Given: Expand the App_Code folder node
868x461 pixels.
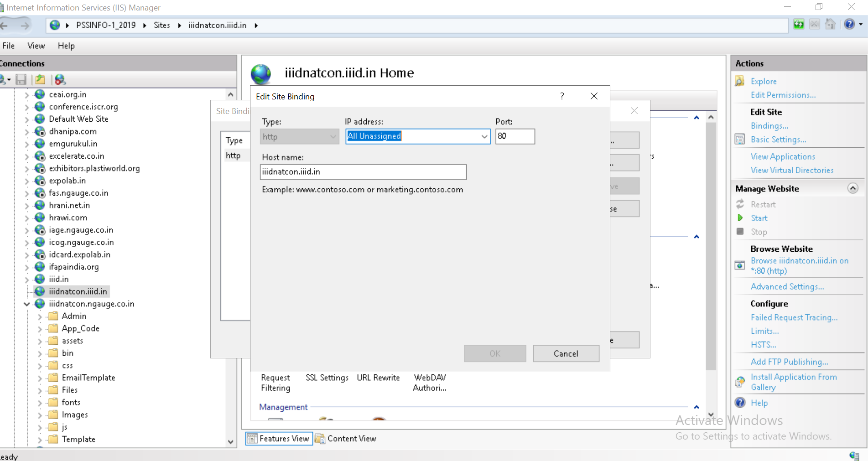Looking at the screenshot, I should pyautogui.click(x=40, y=329).
